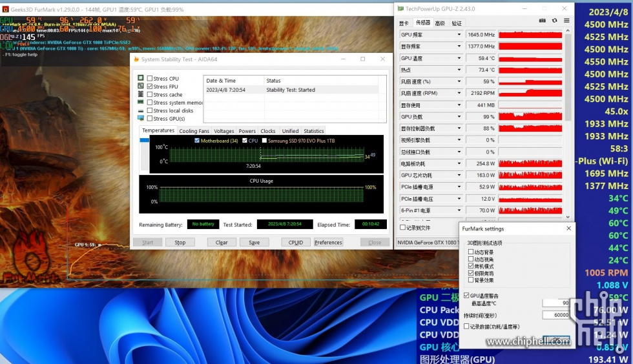This screenshot has height=364, width=633.
Task: Open GPU-Z hamburger menu icon
Action: point(567,21)
